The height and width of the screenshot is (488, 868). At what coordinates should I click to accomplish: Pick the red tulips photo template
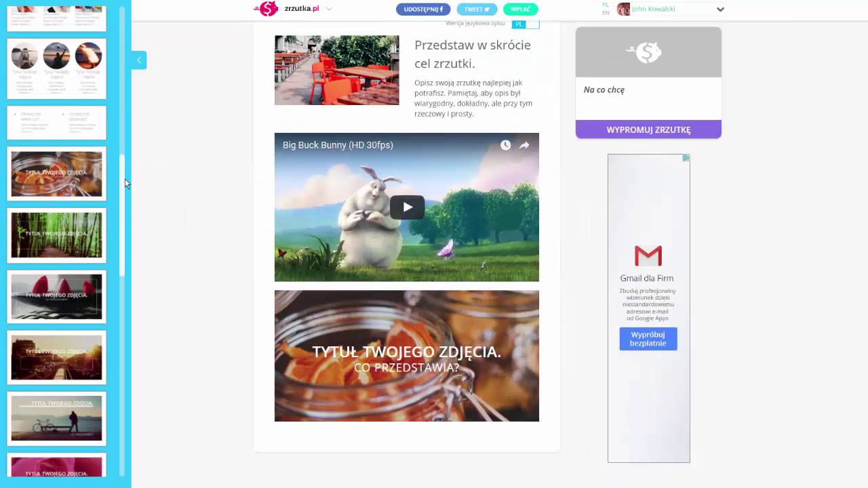pyautogui.click(x=57, y=296)
